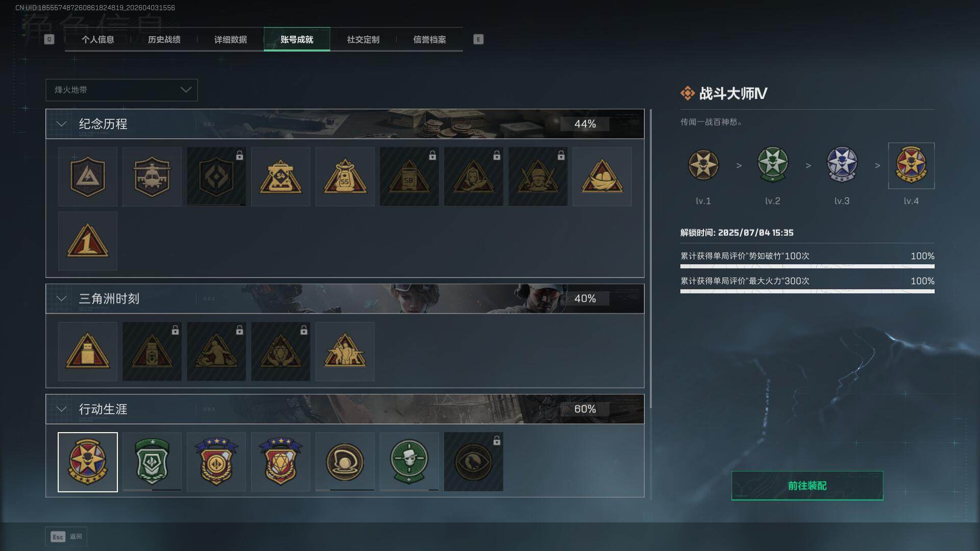Select the number 1 triangle badge
Screen dimensions: 980x551
[87, 241]
